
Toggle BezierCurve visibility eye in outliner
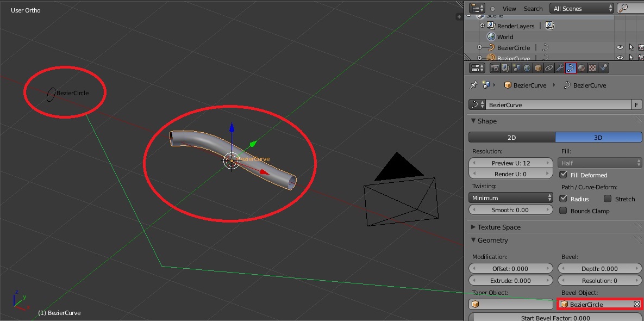click(x=620, y=58)
